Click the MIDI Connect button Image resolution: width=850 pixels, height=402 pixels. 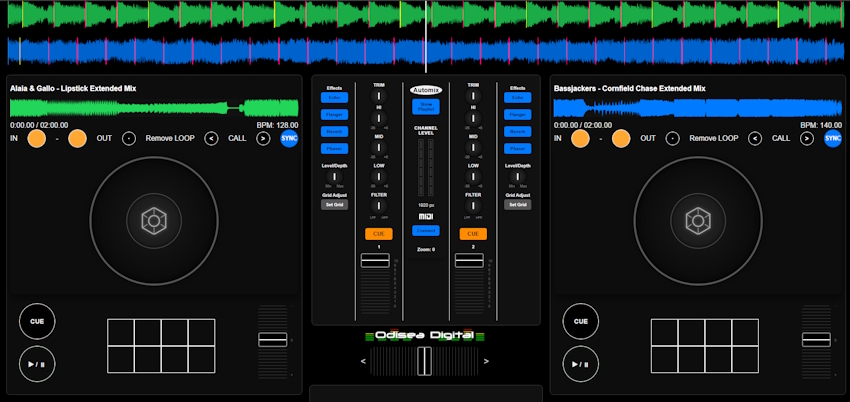tap(425, 230)
